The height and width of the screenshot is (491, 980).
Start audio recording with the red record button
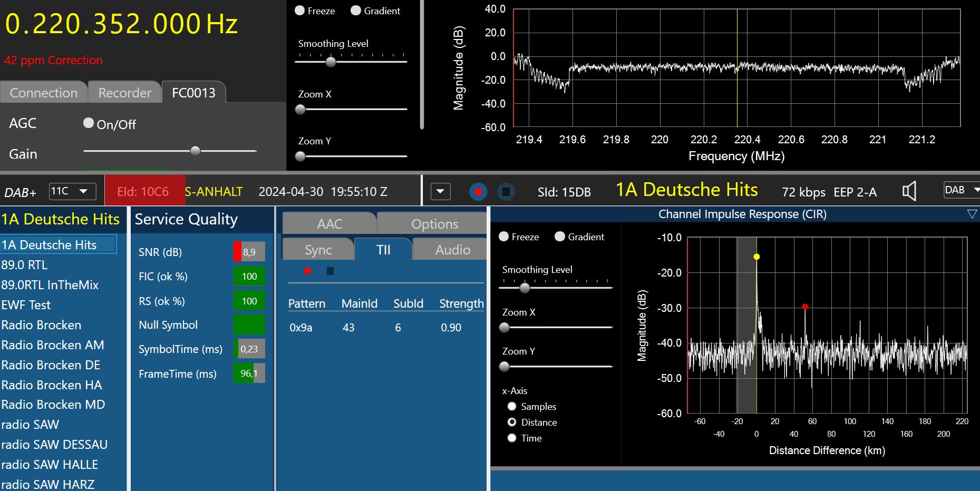[478, 192]
